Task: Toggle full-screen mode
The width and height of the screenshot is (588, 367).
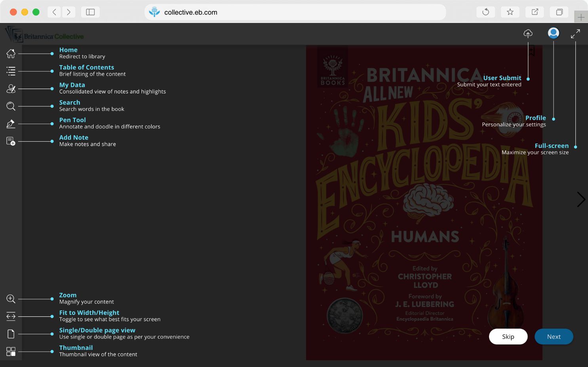Action: pyautogui.click(x=575, y=34)
